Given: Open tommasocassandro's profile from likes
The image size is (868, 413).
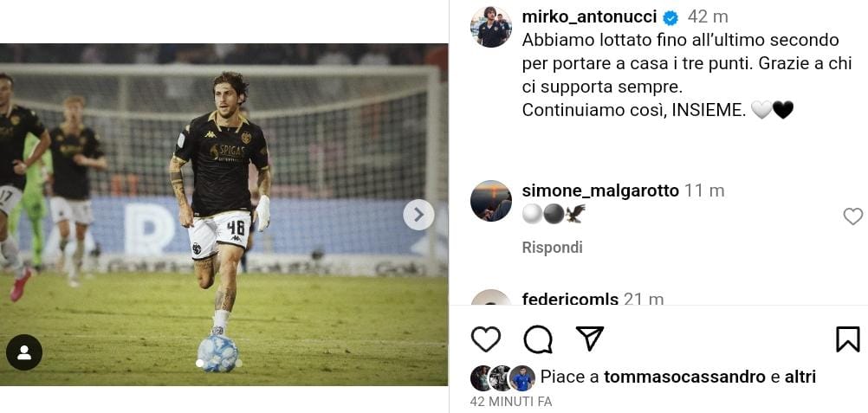Looking at the screenshot, I should [684, 378].
